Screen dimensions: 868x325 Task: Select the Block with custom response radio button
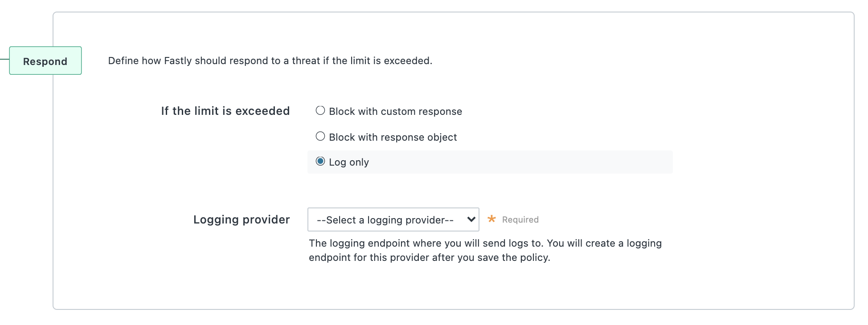coord(320,111)
